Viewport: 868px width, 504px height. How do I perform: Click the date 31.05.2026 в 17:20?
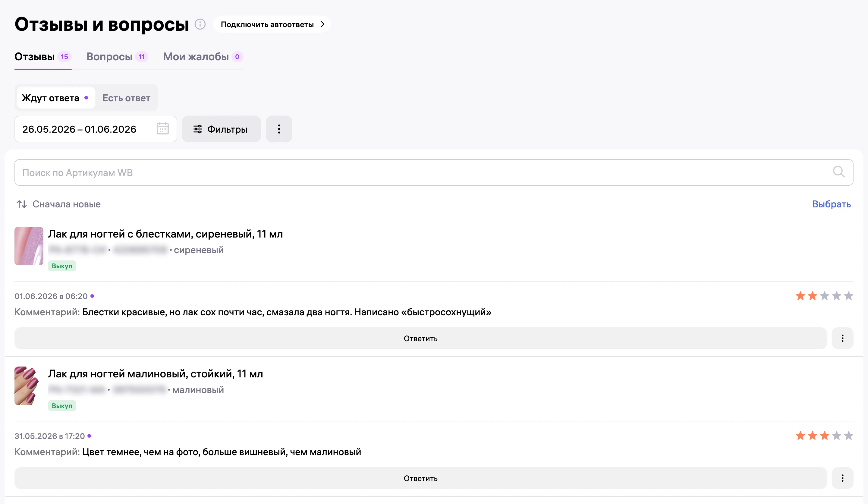coord(50,436)
